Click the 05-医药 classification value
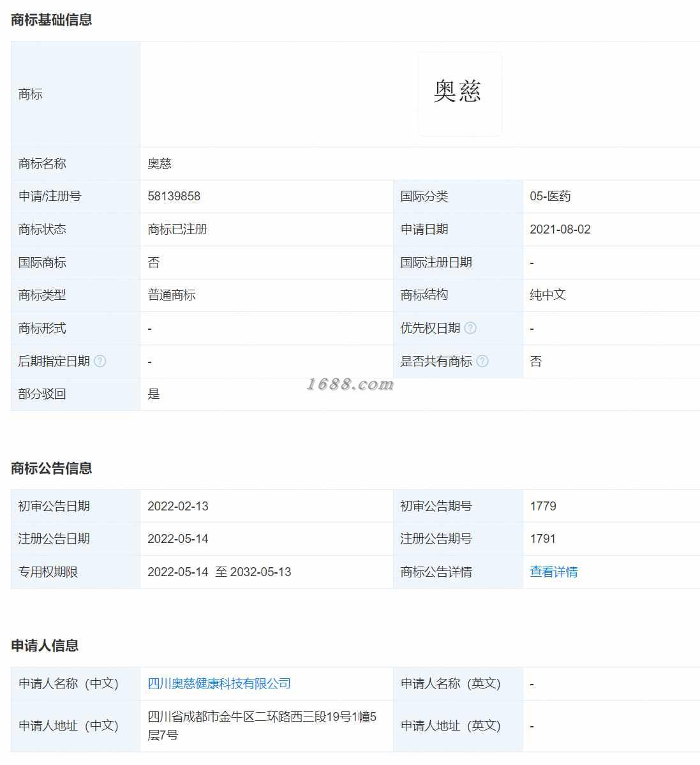The image size is (700, 765). coord(550,196)
